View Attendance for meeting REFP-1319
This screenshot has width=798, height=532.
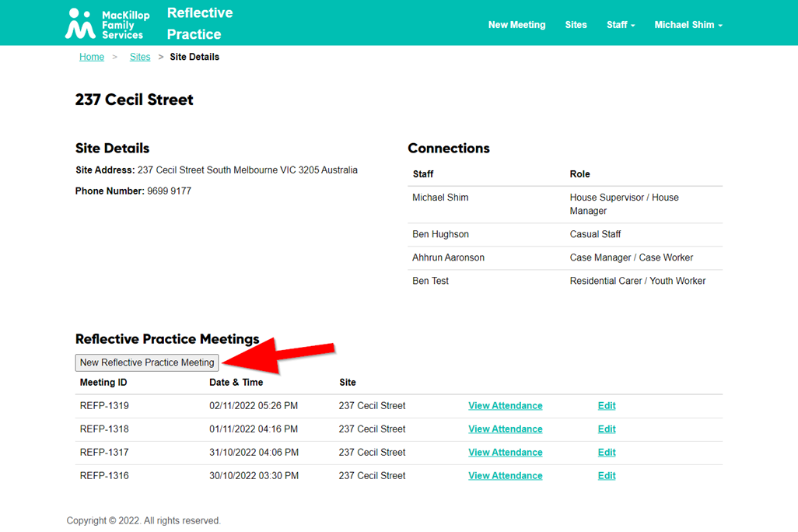(505, 406)
